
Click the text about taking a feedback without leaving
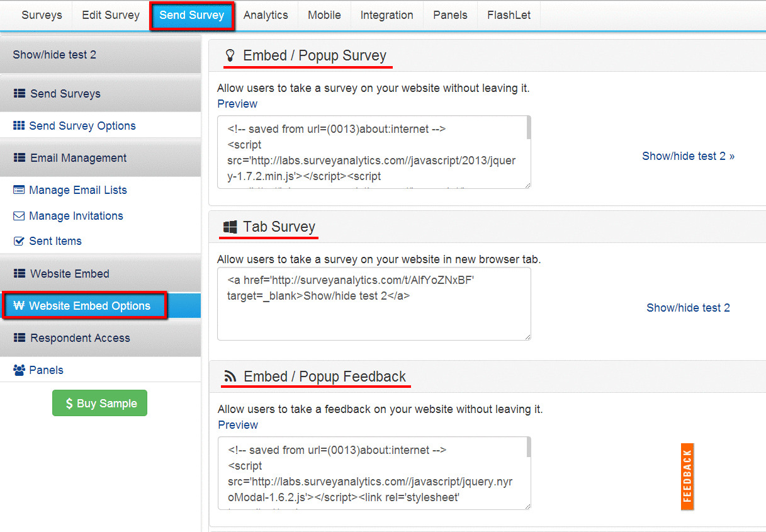pyautogui.click(x=380, y=409)
